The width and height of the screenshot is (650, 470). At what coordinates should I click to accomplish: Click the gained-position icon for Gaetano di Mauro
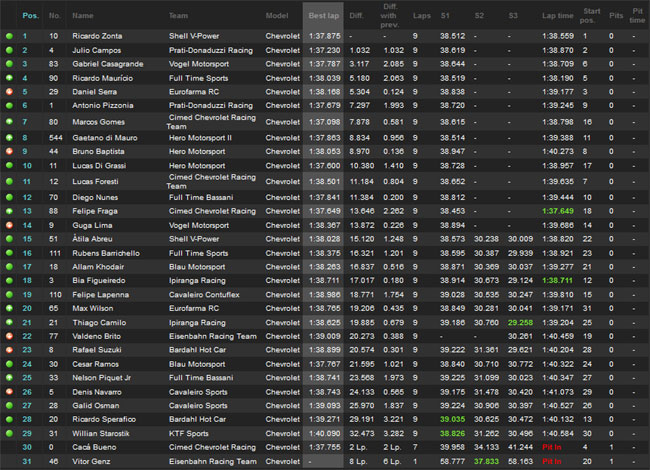[9, 138]
